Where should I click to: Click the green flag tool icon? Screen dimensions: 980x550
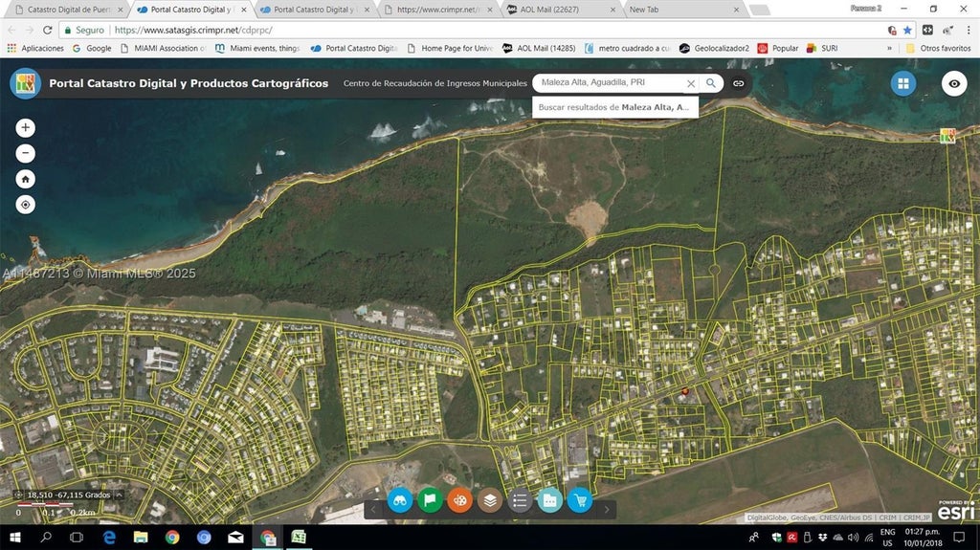click(431, 499)
